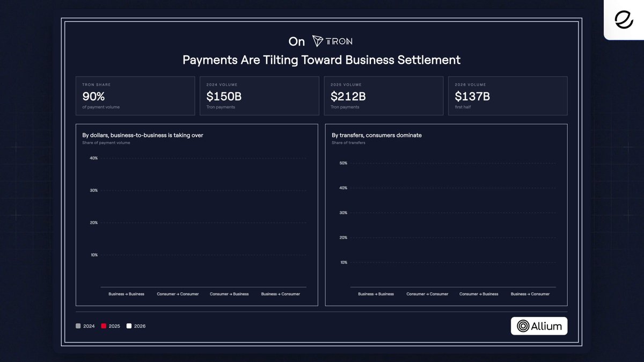The height and width of the screenshot is (362, 644).
Task: Open the 2026 Volume $137B card
Action: click(x=508, y=96)
